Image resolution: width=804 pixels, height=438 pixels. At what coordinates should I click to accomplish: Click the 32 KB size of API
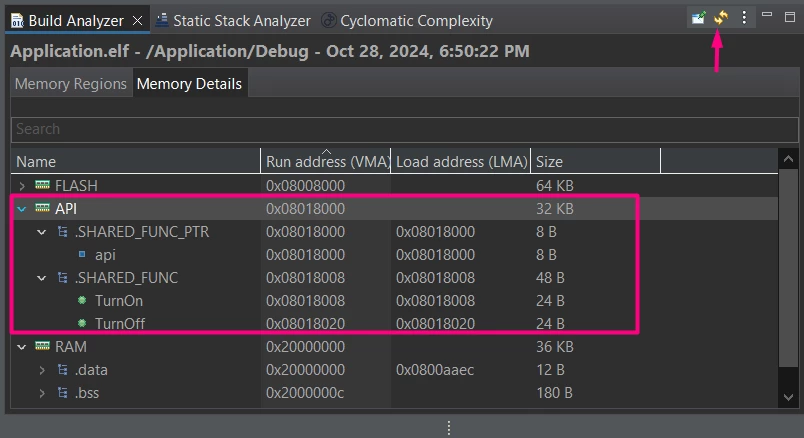tap(555, 209)
